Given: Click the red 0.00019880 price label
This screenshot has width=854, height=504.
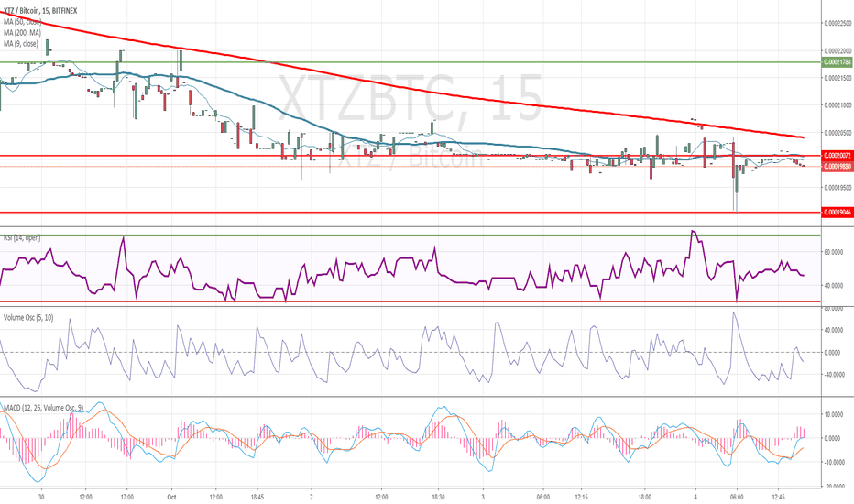Looking at the screenshot, I should pos(838,166).
